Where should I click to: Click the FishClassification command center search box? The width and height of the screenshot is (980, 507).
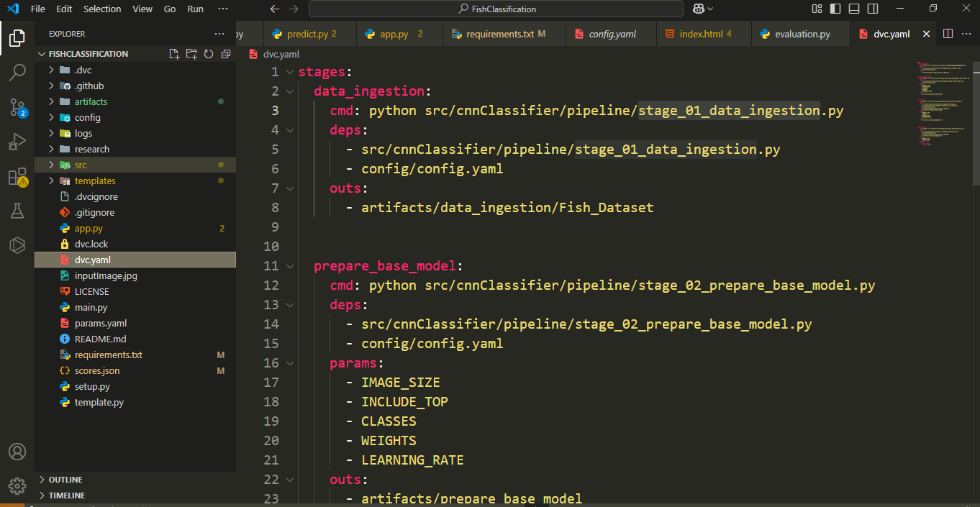pyautogui.click(x=496, y=9)
